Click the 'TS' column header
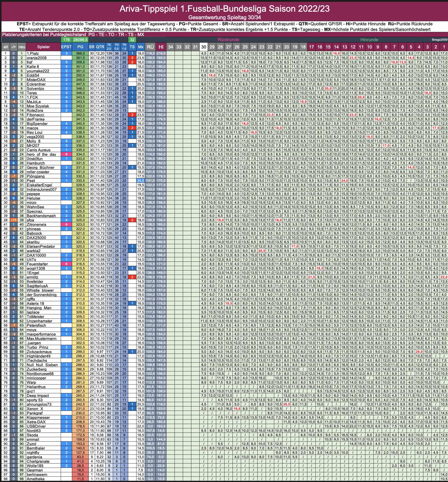The height and width of the screenshot is (482, 448). (132, 47)
